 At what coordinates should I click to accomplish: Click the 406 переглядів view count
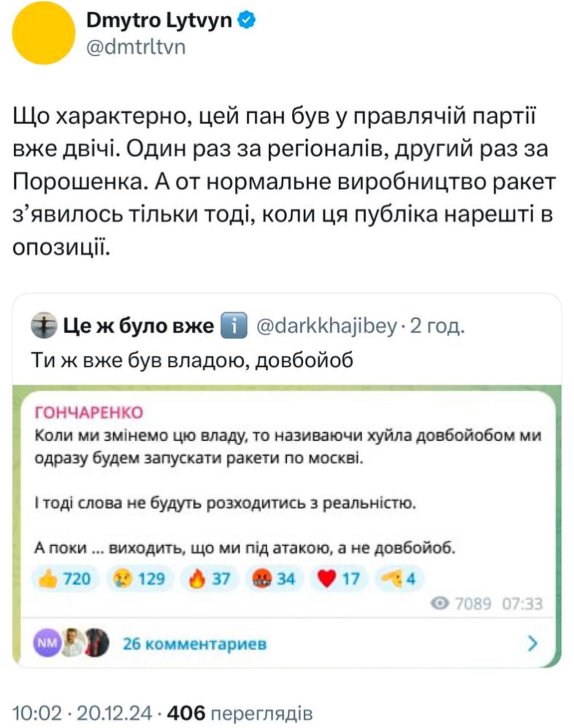tap(241, 712)
